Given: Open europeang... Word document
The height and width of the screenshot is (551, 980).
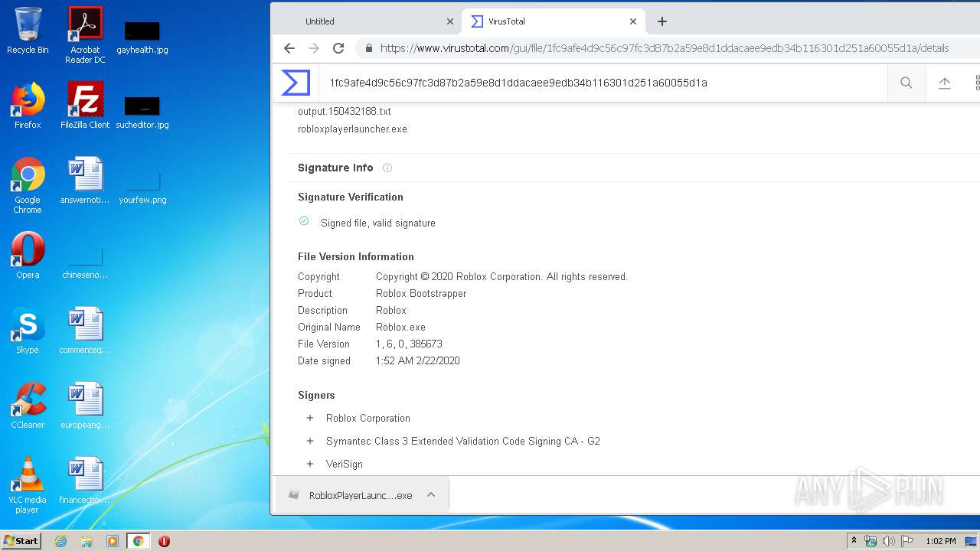Looking at the screenshot, I should 85,406.
